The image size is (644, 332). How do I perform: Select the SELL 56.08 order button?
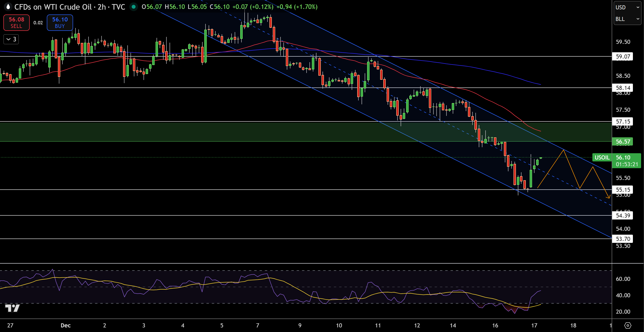point(16,22)
